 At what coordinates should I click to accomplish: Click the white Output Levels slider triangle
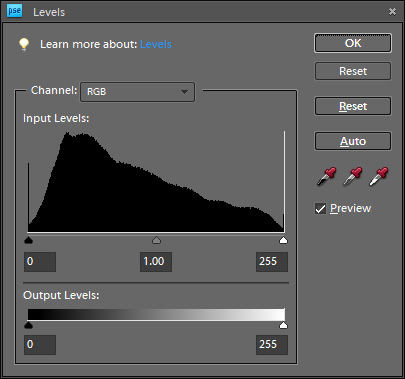tap(283, 325)
